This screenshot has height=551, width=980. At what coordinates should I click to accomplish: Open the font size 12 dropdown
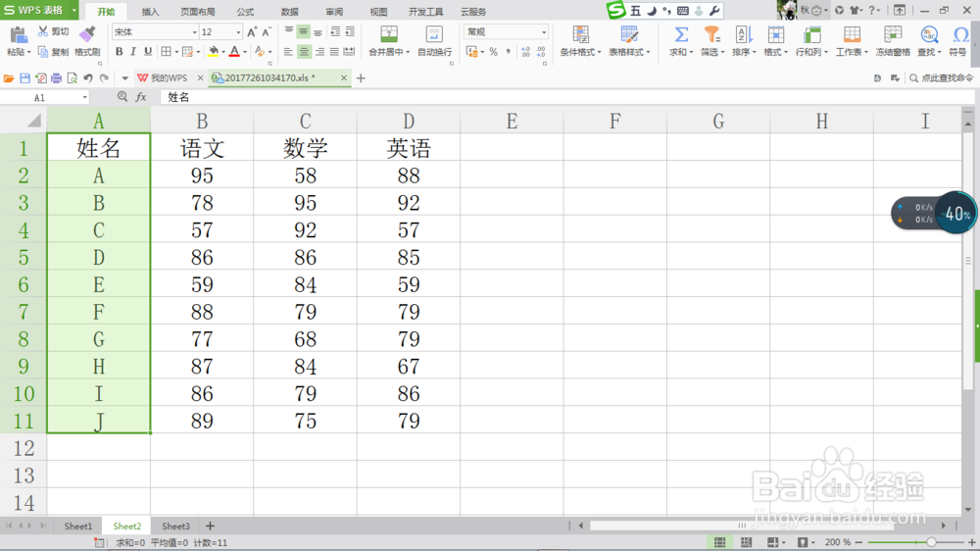(x=238, y=32)
